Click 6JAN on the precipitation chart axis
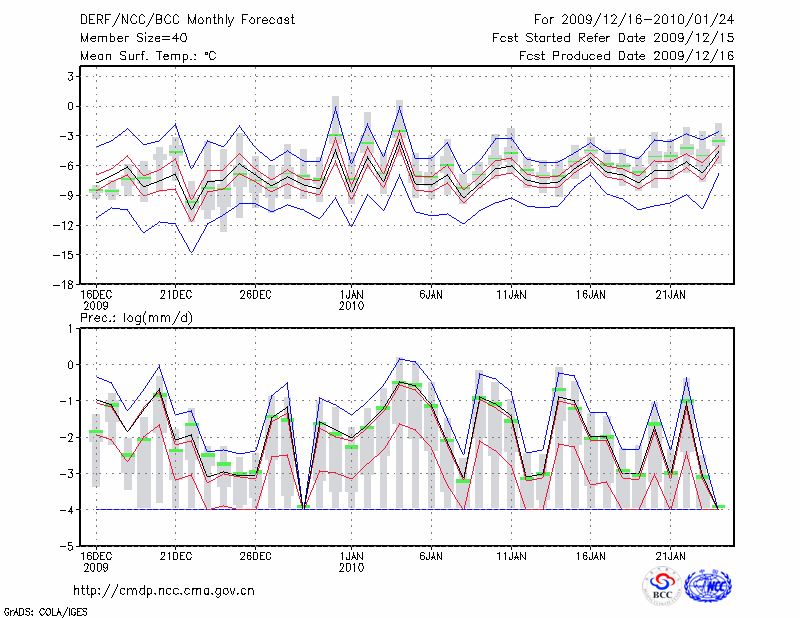Viewport: 800px width, 618px height. pyautogui.click(x=431, y=556)
